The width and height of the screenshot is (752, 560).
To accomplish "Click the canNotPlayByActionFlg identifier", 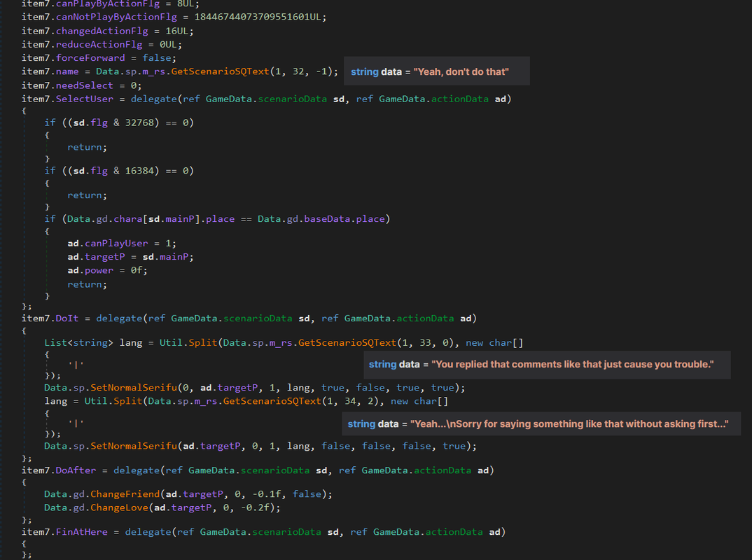I will pos(116,17).
